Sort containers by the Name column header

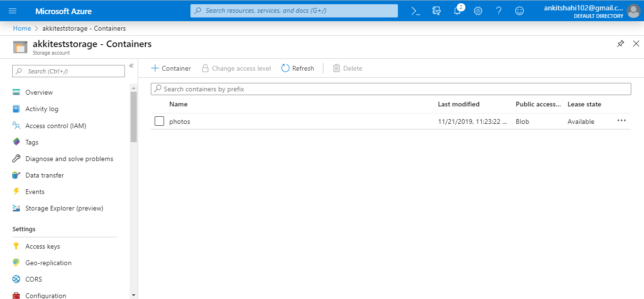178,104
